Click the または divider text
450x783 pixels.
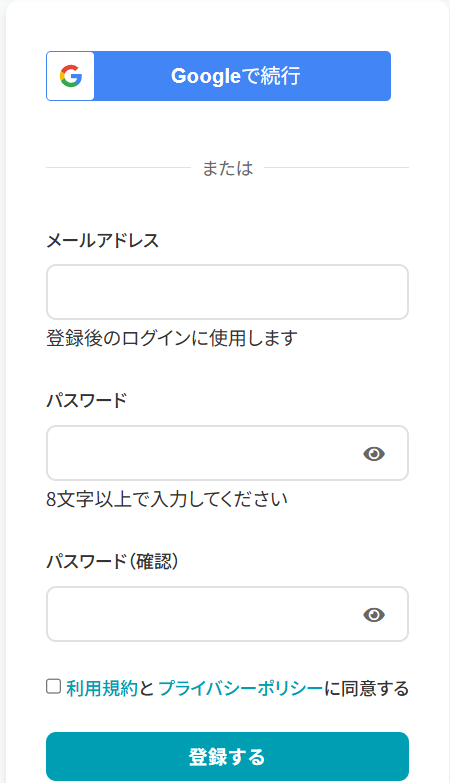click(x=227, y=168)
